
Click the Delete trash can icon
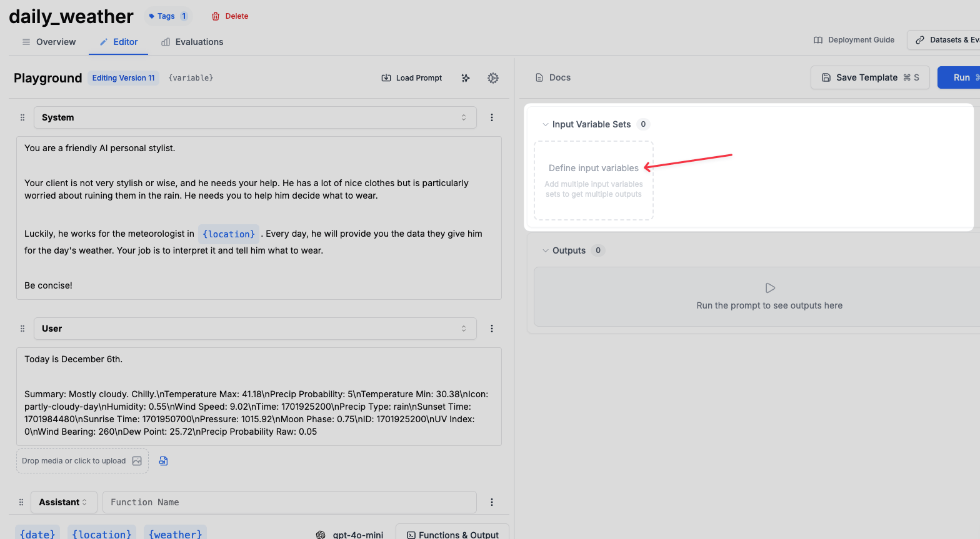pos(216,16)
